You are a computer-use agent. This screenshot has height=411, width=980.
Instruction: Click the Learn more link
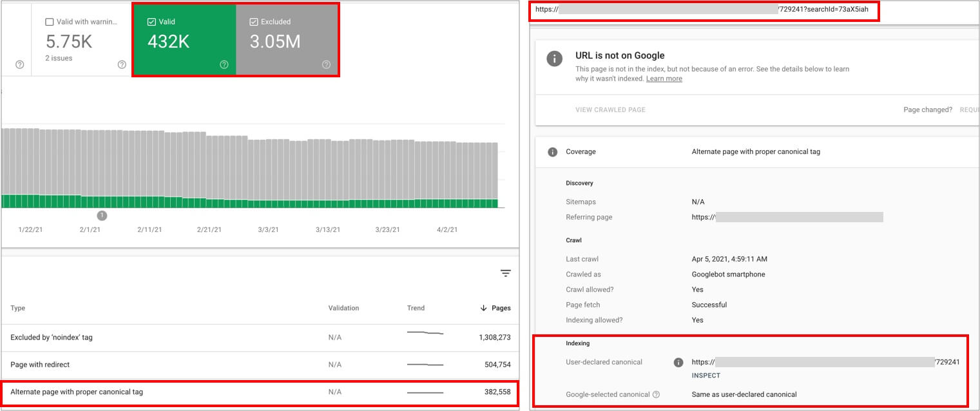[x=664, y=79]
